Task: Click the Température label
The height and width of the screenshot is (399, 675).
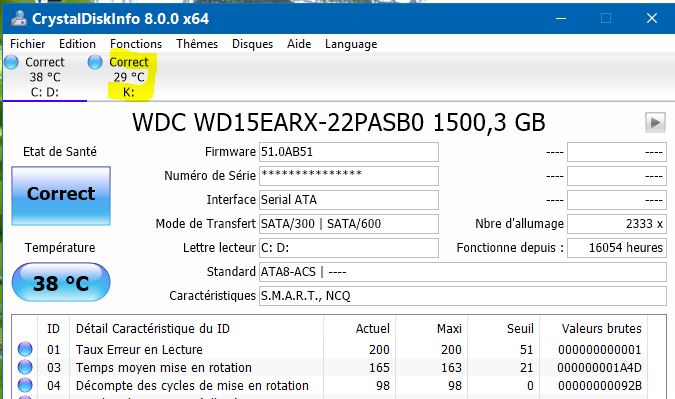Action: [60, 247]
